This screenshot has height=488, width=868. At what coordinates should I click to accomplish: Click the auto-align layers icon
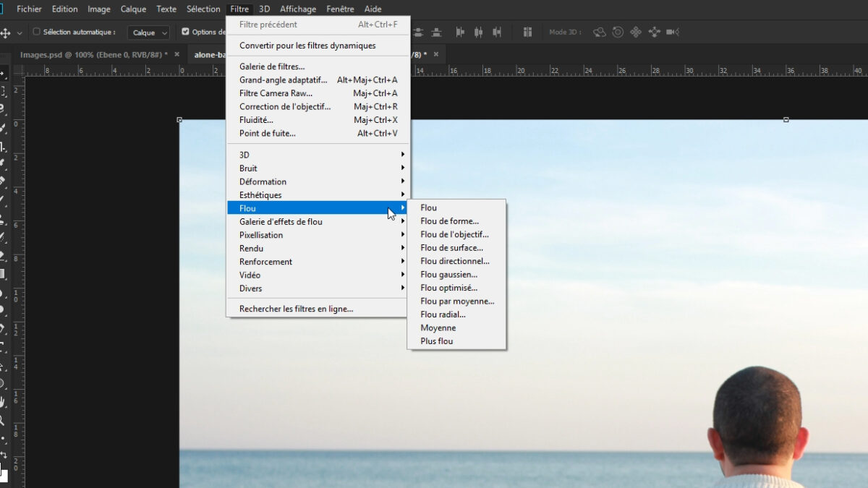(527, 32)
